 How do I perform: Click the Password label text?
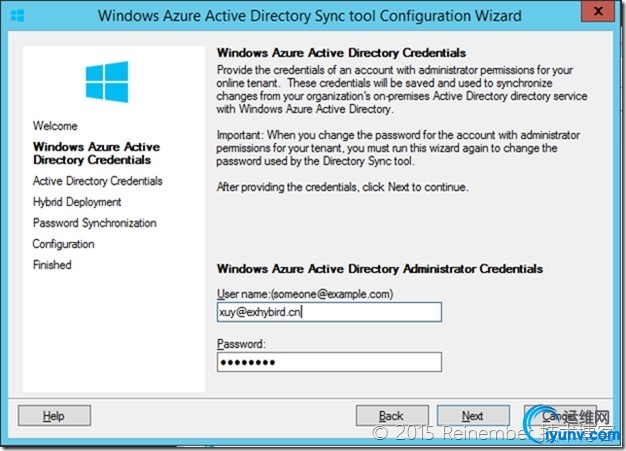pos(241,344)
